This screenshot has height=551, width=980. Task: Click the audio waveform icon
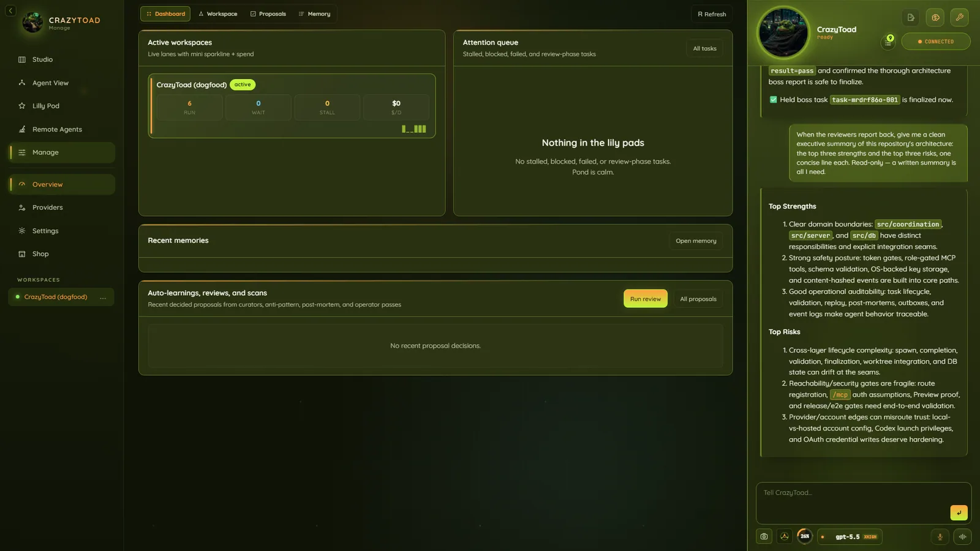pos(963,537)
